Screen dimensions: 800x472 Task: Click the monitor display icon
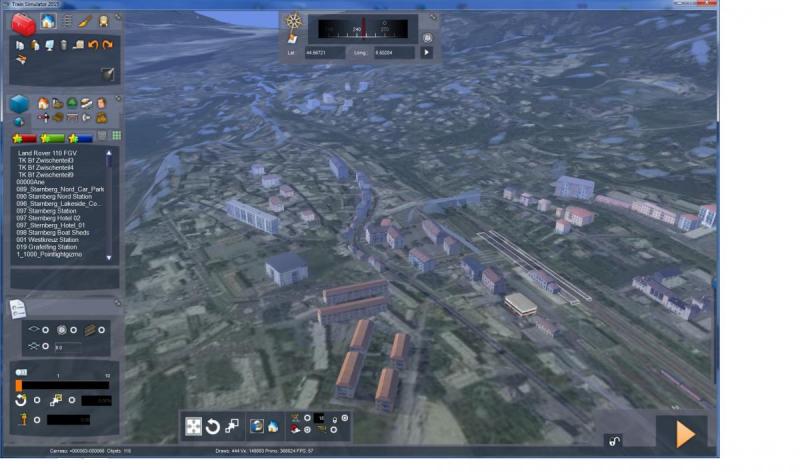tap(49, 45)
